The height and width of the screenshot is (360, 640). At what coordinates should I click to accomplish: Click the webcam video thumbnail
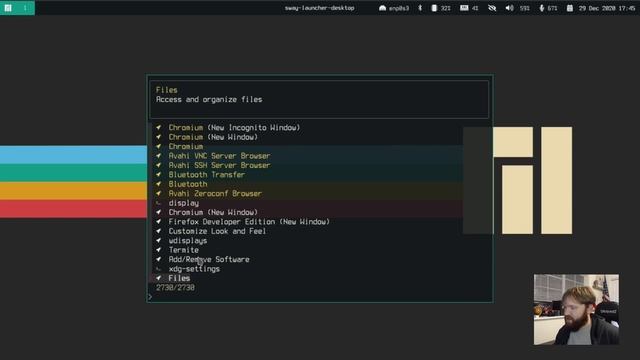pyautogui.click(x=576, y=309)
